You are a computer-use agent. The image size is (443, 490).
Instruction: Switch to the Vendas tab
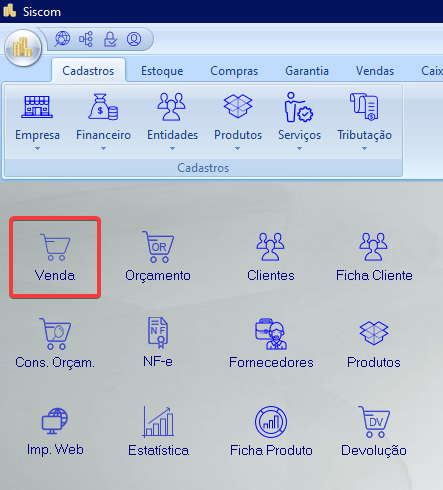375,71
